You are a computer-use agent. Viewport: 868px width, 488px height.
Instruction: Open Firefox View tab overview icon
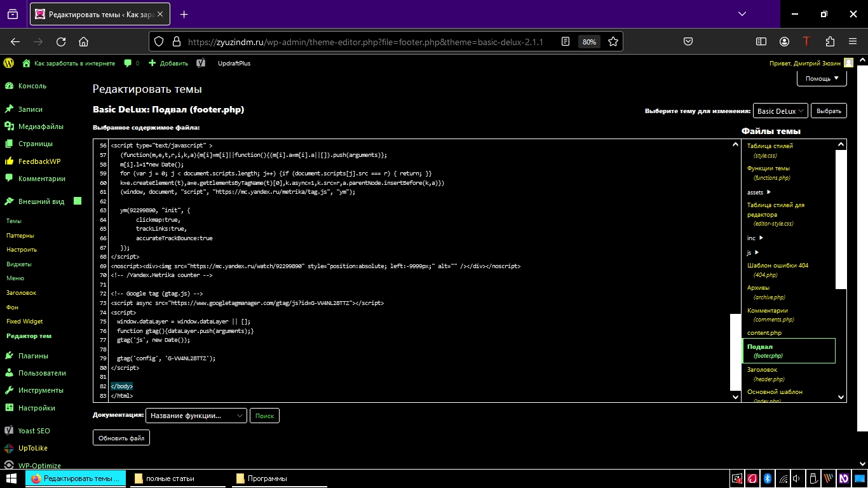coord(13,14)
